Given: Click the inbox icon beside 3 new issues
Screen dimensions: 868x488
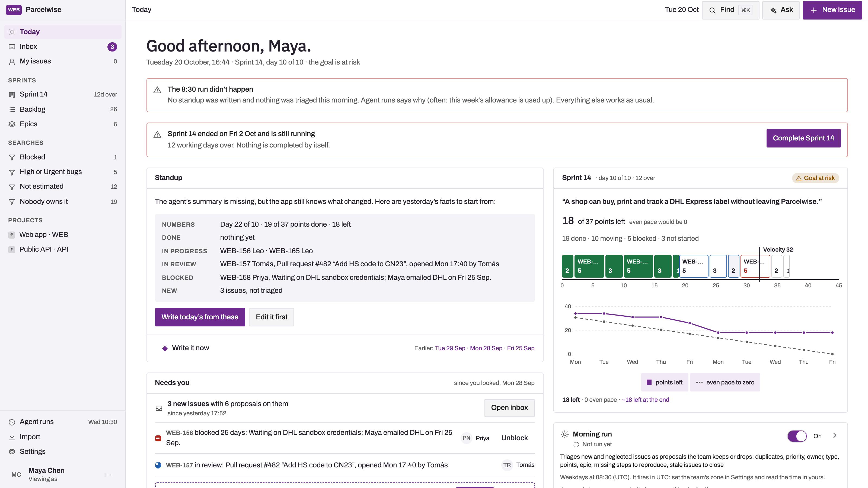Looking at the screenshot, I should (x=159, y=408).
